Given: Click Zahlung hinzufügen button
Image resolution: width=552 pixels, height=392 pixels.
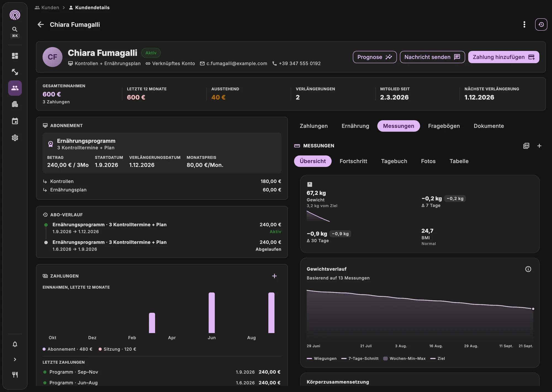Looking at the screenshot, I should click(x=504, y=57).
